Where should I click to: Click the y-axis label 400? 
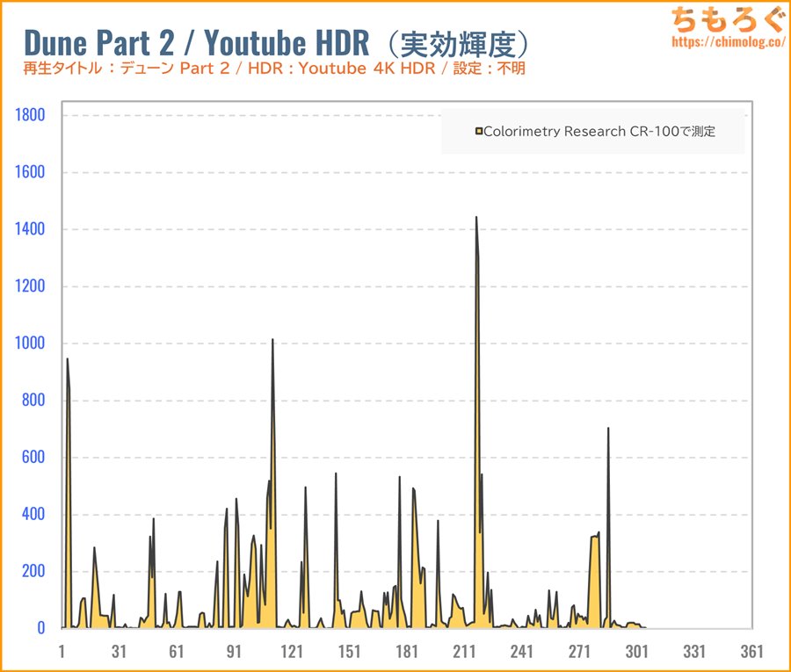click(33, 514)
